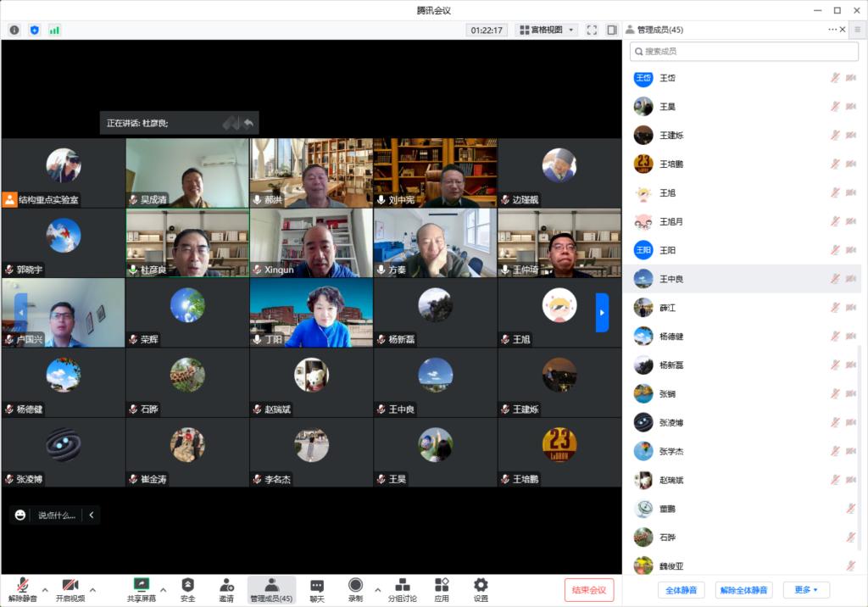This screenshot has width=868, height=607.
Task: Expand recording options arrow
Action: click(377, 590)
